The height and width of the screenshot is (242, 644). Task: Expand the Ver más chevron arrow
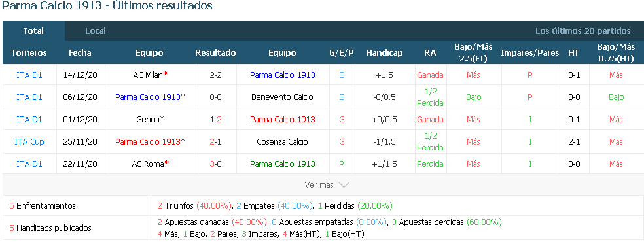click(344, 185)
